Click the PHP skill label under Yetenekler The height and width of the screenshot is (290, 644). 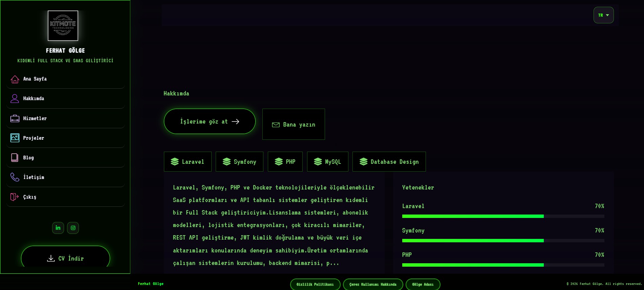pyautogui.click(x=407, y=255)
